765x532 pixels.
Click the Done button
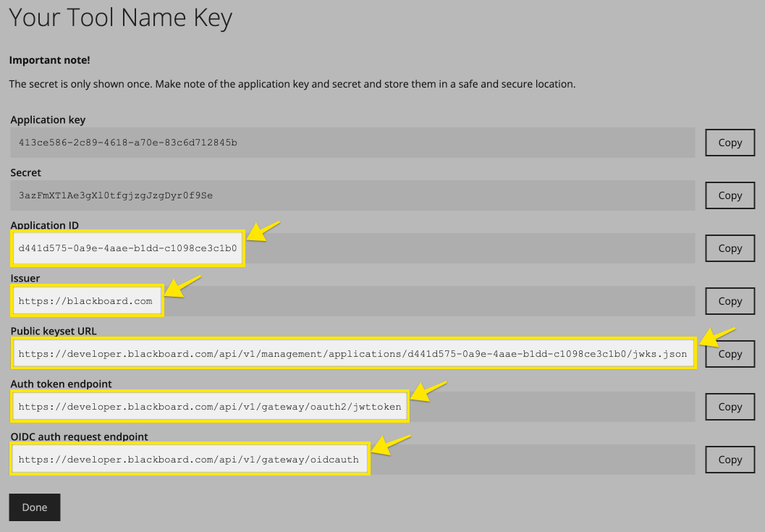pos(34,507)
